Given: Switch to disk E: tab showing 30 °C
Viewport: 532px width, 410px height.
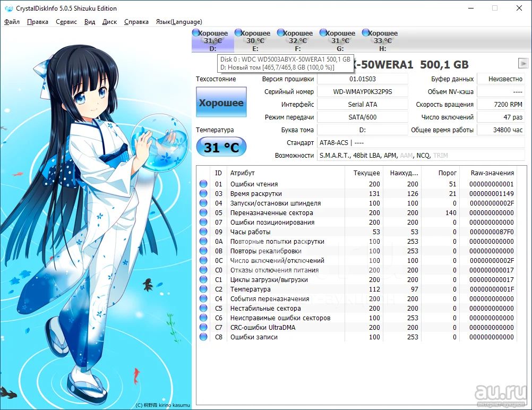Looking at the screenshot, I should click(x=255, y=40).
